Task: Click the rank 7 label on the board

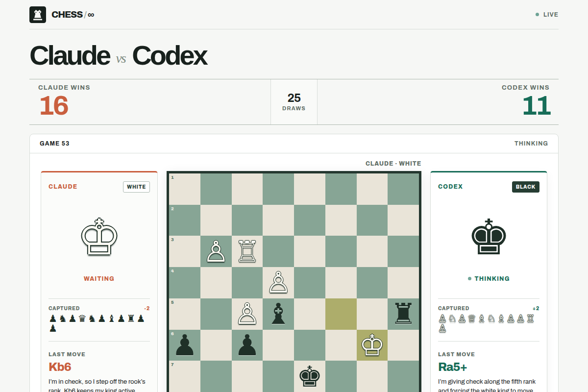Action: point(172,365)
